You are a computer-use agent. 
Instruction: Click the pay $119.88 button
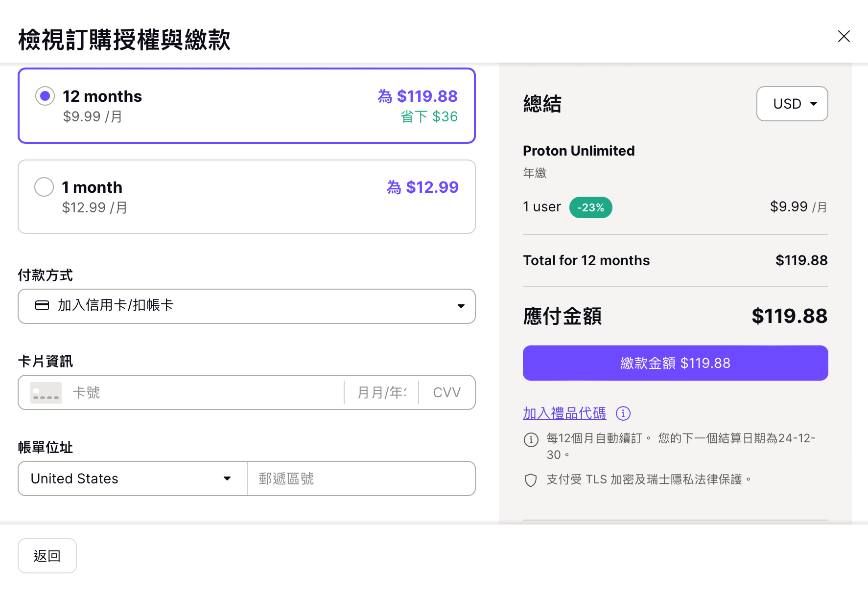pyautogui.click(x=676, y=363)
